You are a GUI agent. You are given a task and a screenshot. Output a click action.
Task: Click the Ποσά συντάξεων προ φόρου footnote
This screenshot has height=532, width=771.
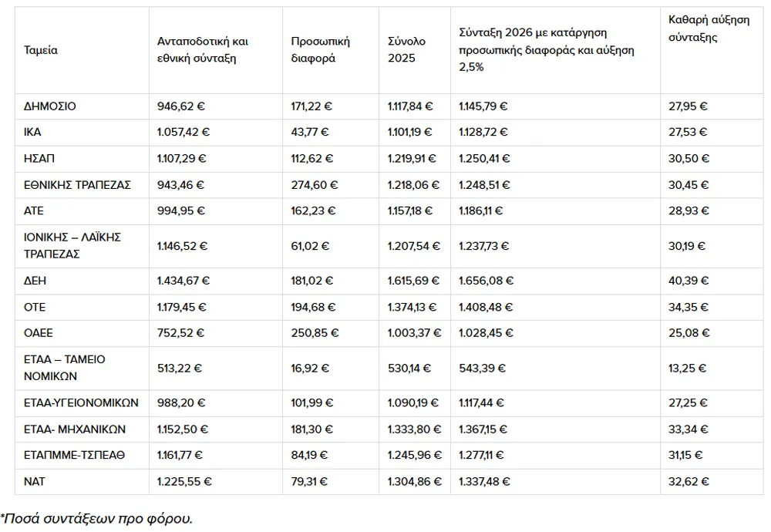pos(96,519)
